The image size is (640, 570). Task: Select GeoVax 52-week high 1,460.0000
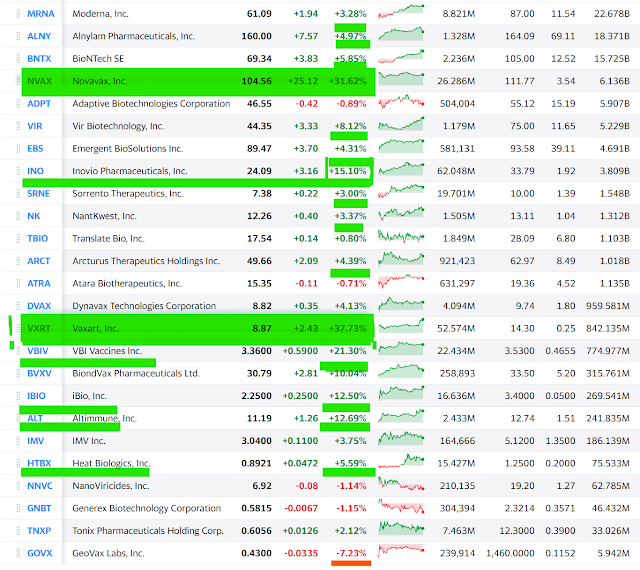click(x=510, y=553)
